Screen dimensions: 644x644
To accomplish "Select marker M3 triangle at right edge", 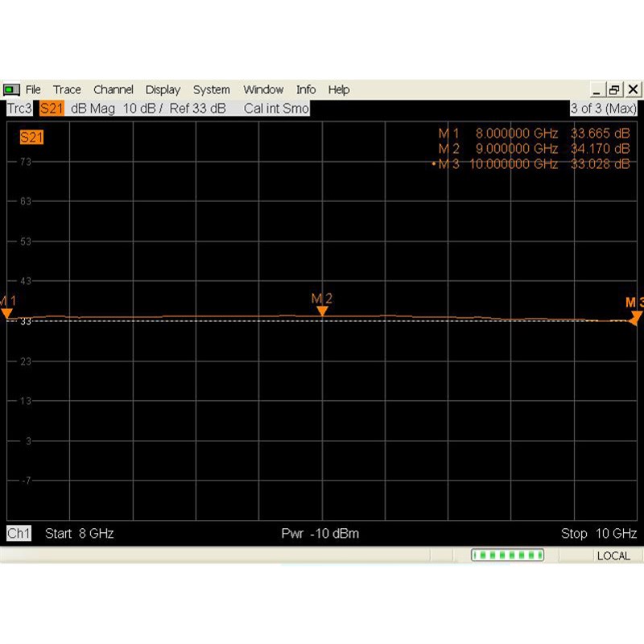I will pyautogui.click(x=636, y=317).
